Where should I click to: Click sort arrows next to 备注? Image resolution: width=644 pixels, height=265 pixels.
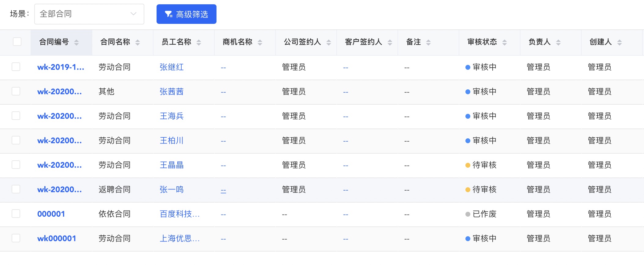[428, 43]
